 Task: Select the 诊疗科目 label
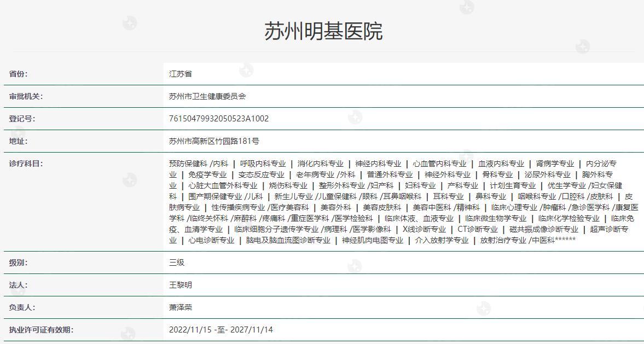pos(26,164)
